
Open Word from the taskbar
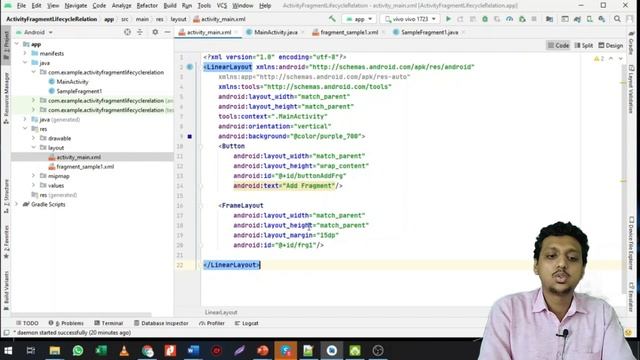[x=193, y=350]
